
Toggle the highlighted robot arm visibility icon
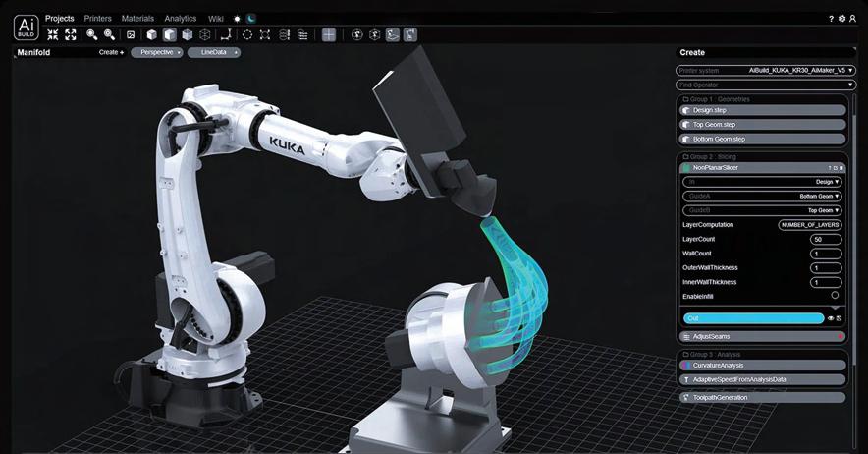click(410, 35)
